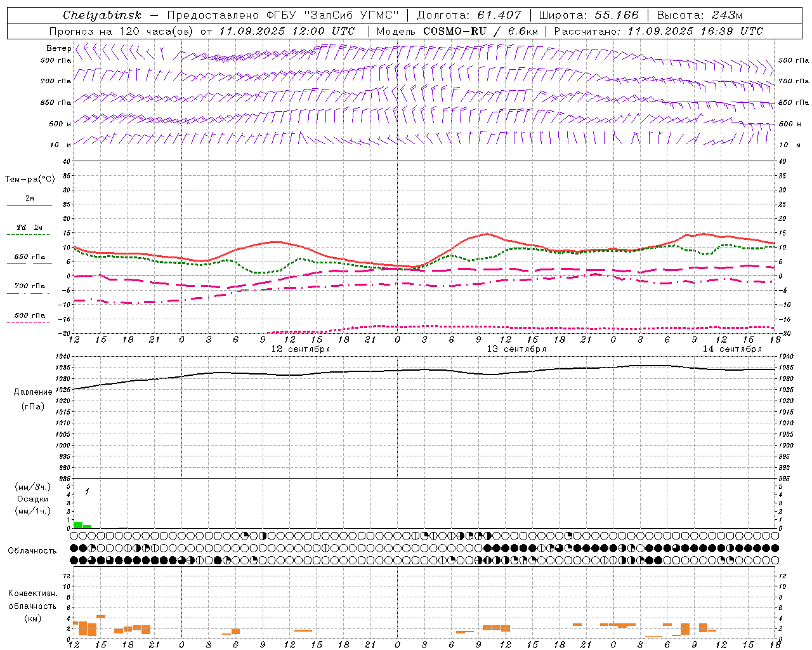Click the Модель COSMO-RU / 6.6км label
This screenshot has height=650, width=812.
[x=457, y=31]
